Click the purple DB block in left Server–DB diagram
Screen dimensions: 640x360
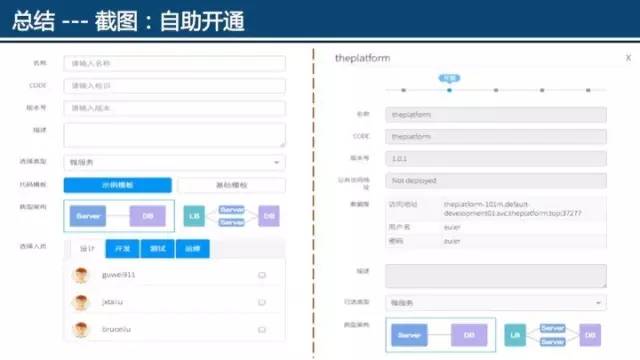[x=148, y=216]
